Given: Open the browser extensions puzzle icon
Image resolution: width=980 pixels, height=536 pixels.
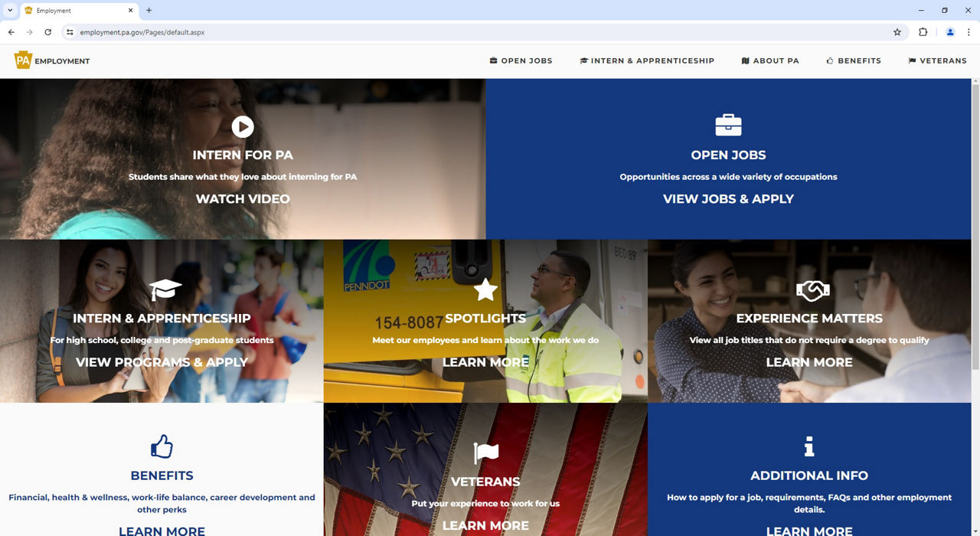Looking at the screenshot, I should tap(923, 32).
